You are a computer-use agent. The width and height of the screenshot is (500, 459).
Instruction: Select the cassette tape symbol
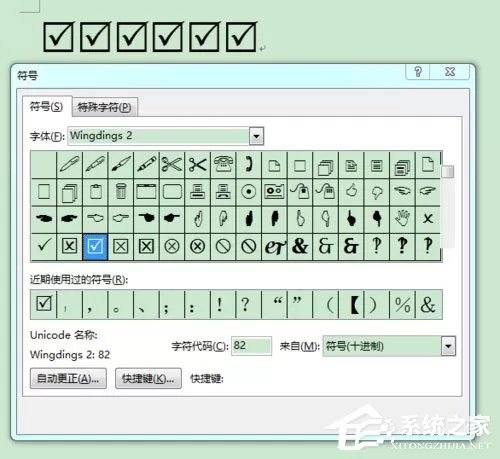[274, 192]
